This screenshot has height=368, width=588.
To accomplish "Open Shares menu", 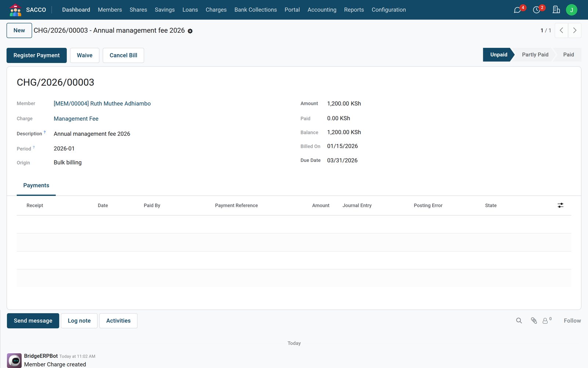I will pos(138,10).
